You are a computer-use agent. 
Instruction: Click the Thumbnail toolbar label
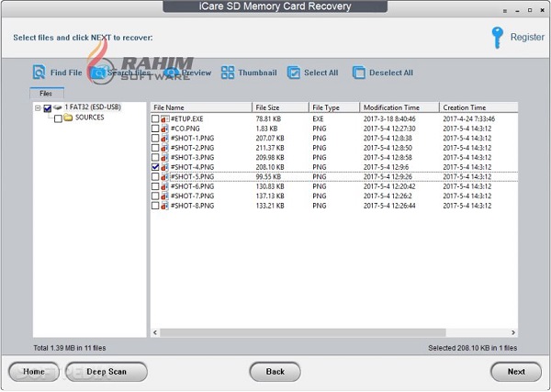click(257, 73)
